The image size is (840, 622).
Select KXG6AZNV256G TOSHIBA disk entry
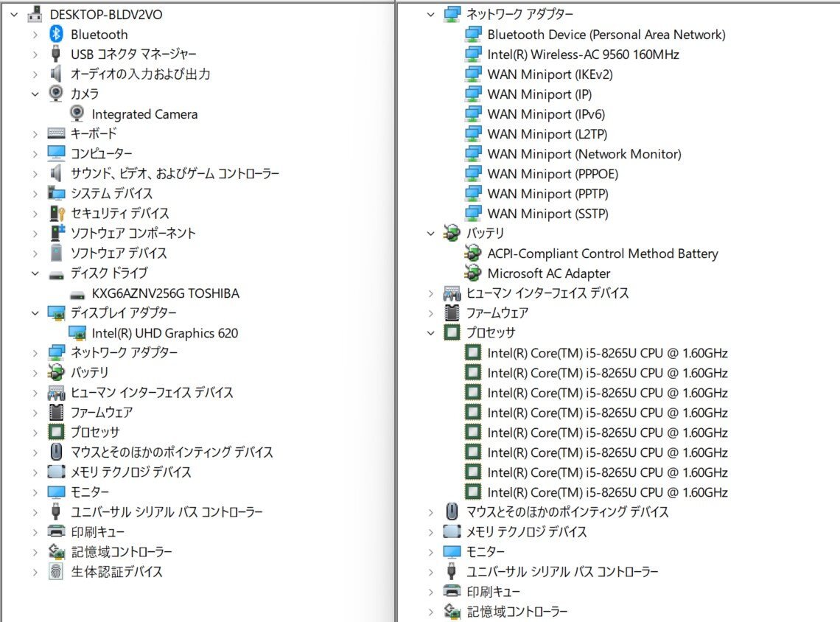coord(166,293)
